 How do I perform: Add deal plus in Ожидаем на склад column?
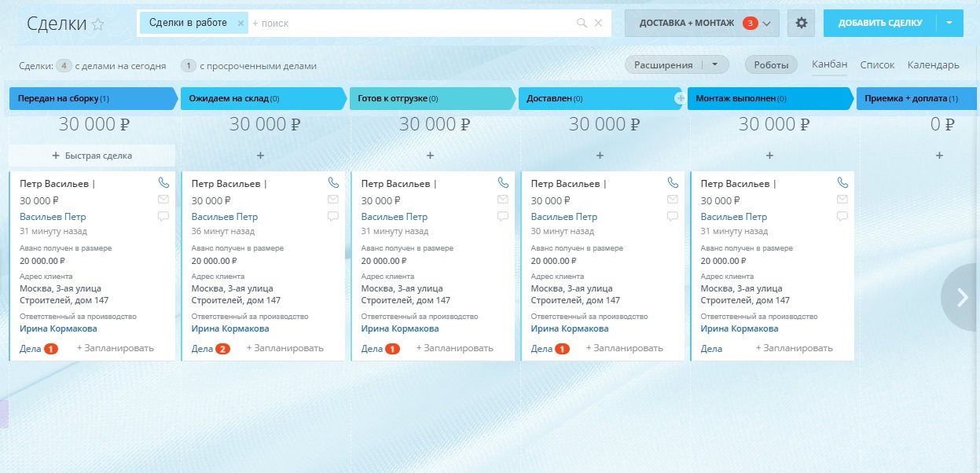click(x=260, y=156)
